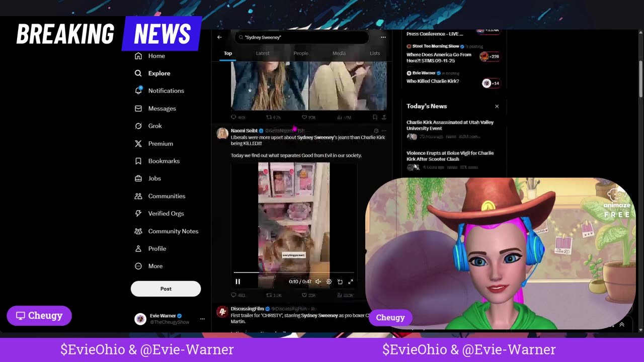The width and height of the screenshot is (644, 362).
Task: Open the top post's image
Action: click(308, 85)
